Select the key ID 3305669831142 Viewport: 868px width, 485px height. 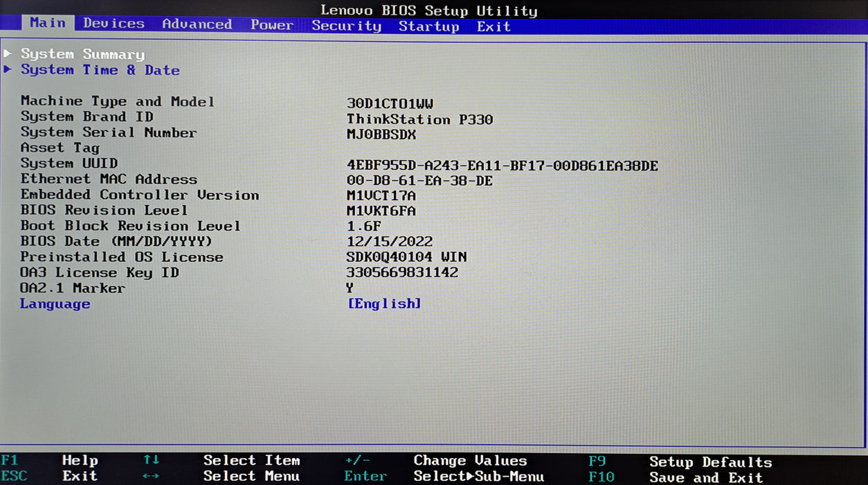coord(402,272)
